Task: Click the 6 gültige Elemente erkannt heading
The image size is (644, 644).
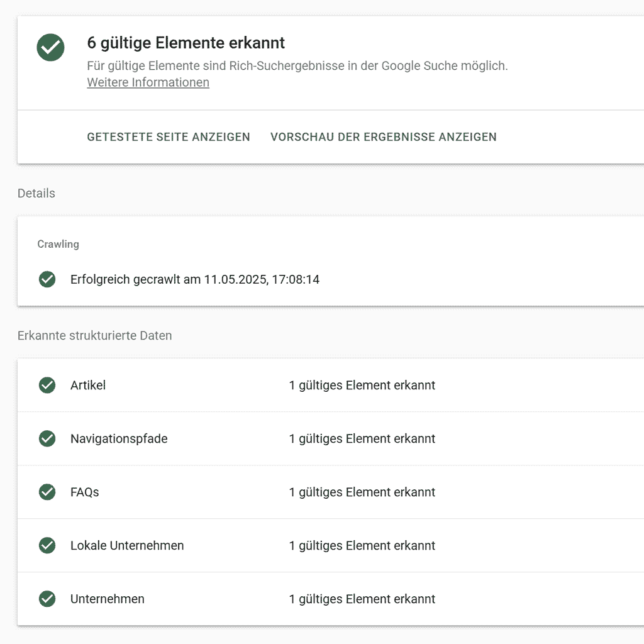Action: (x=186, y=43)
